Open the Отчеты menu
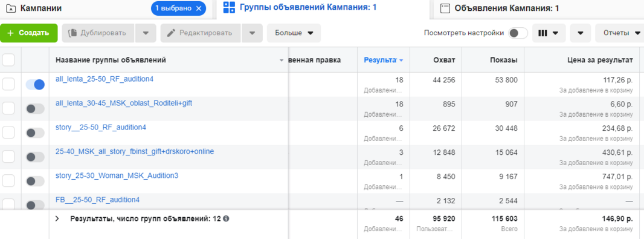The height and width of the screenshot is (239, 644). [x=620, y=33]
